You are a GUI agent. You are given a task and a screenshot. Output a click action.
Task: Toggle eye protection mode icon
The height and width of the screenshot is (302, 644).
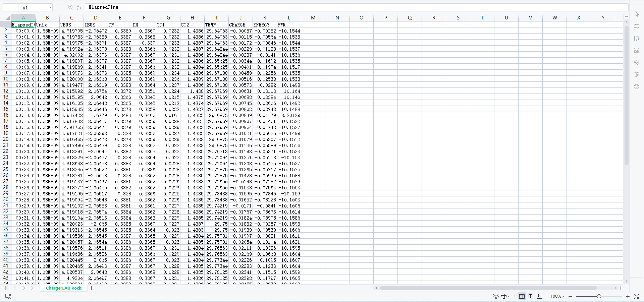point(496,296)
